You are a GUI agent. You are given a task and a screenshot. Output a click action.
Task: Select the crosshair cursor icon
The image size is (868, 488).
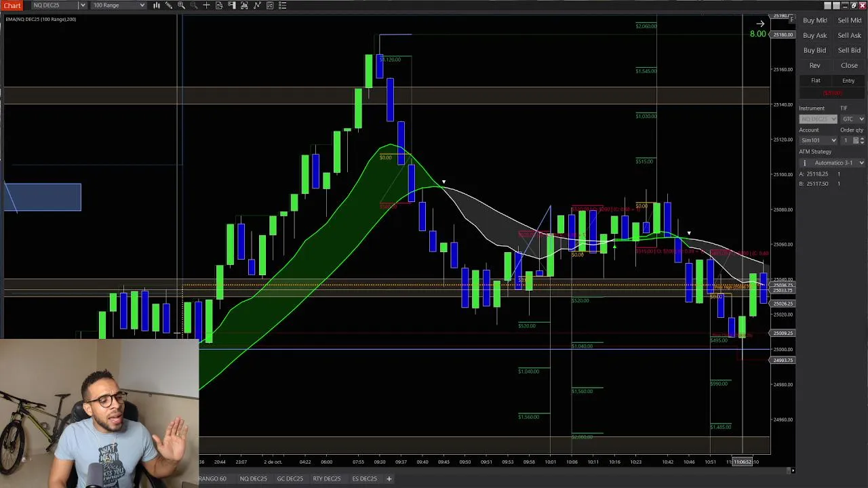tap(206, 5)
